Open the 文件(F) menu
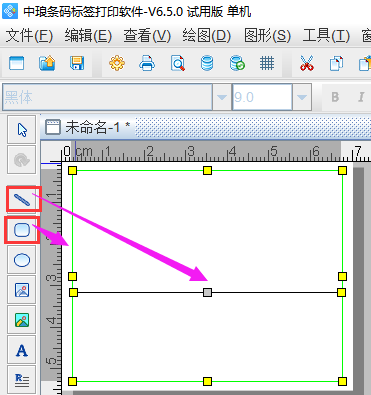Viewport: 371px width, 395px height. (x=29, y=35)
